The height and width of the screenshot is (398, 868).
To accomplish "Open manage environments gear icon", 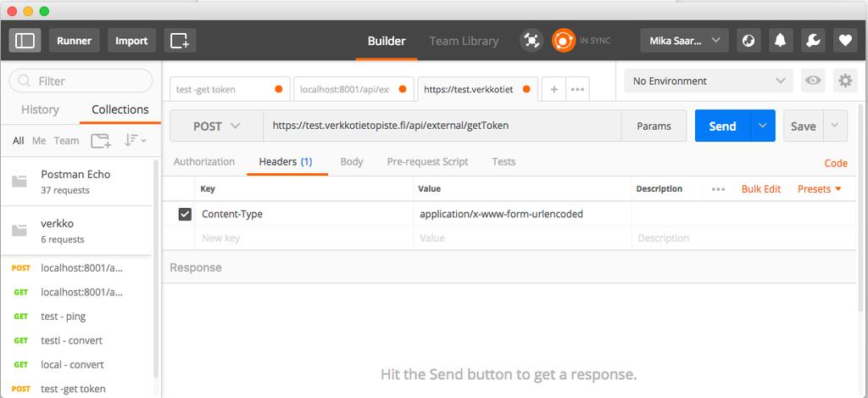I will pyautogui.click(x=845, y=81).
